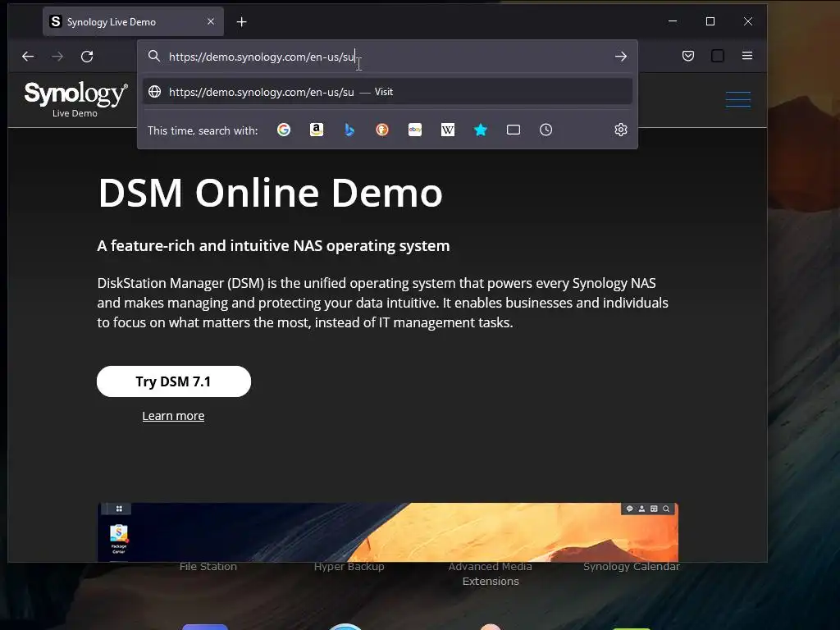Search this time with Bing

pyautogui.click(x=349, y=130)
